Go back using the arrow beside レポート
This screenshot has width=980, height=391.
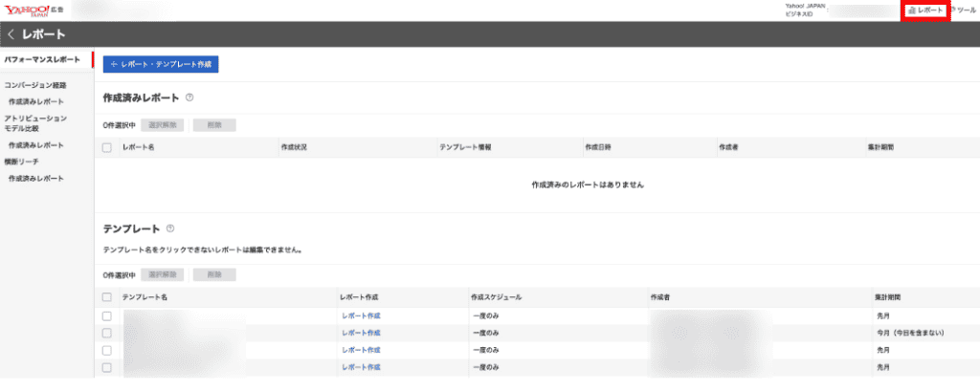[11, 33]
